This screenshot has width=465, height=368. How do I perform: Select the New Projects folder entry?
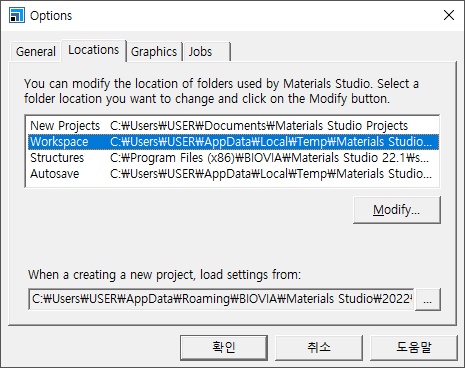[x=65, y=126]
